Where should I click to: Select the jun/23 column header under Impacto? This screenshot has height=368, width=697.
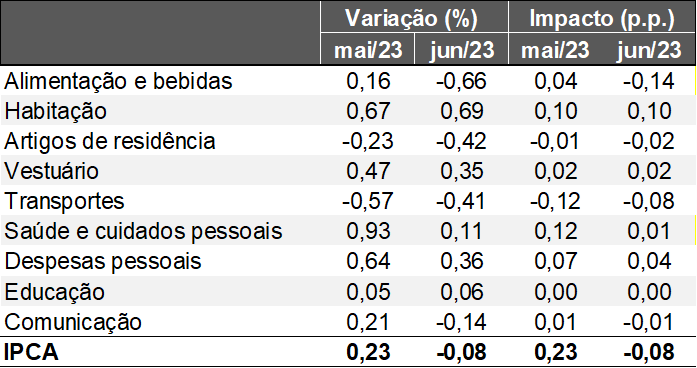point(649,49)
